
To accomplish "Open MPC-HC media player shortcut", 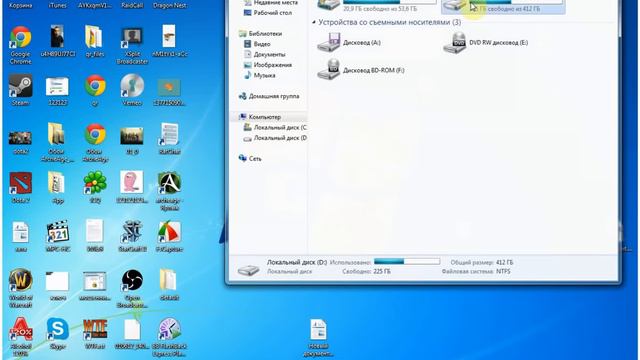I will (58, 236).
